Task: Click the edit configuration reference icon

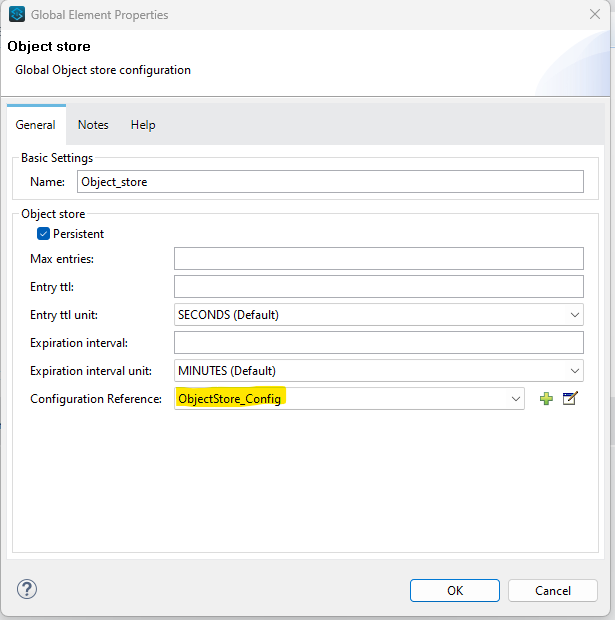Action: click(570, 398)
